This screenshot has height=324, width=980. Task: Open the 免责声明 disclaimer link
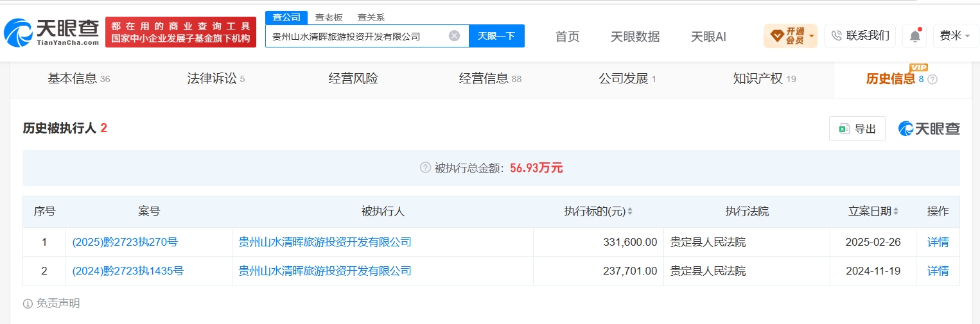point(58,303)
